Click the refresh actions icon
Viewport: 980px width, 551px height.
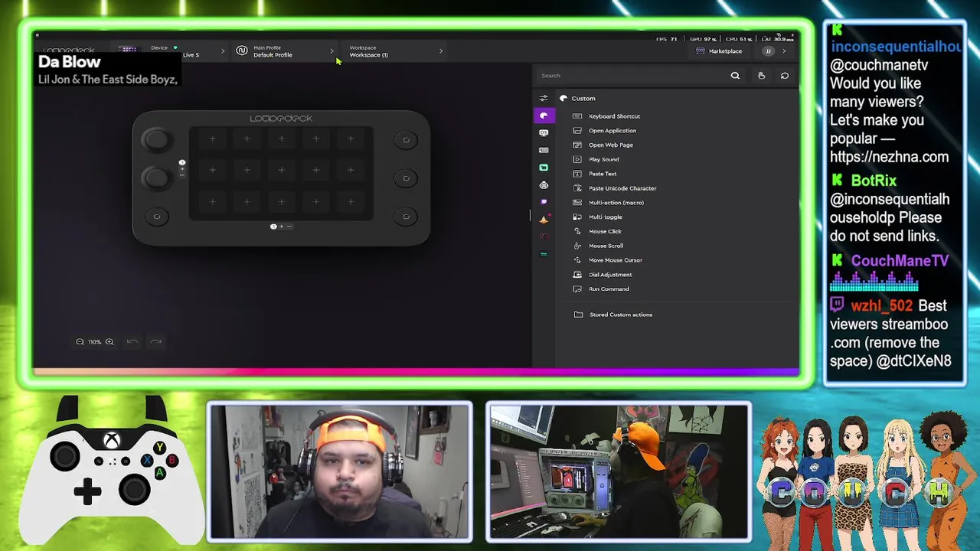click(785, 76)
